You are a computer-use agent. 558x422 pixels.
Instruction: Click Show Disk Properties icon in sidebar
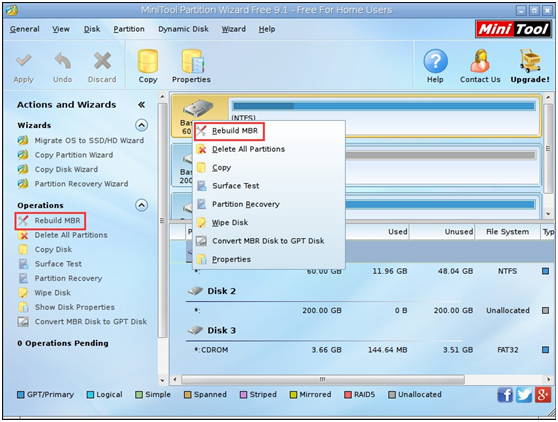click(x=23, y=307)
